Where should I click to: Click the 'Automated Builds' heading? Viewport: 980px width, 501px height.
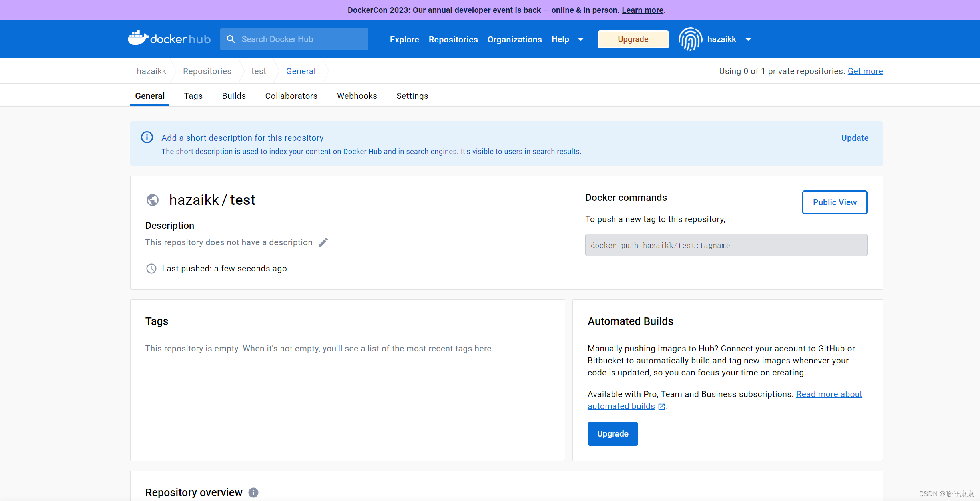630,321
